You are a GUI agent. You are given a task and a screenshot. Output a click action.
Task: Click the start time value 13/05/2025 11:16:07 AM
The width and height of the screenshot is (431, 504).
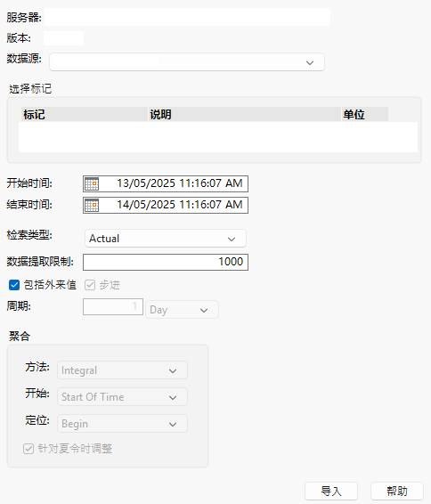[180, 183]
